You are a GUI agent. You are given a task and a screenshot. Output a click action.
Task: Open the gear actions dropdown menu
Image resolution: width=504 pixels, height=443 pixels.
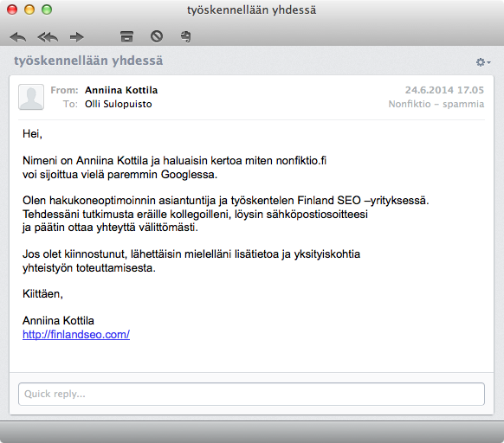click(x=483, y=62)
